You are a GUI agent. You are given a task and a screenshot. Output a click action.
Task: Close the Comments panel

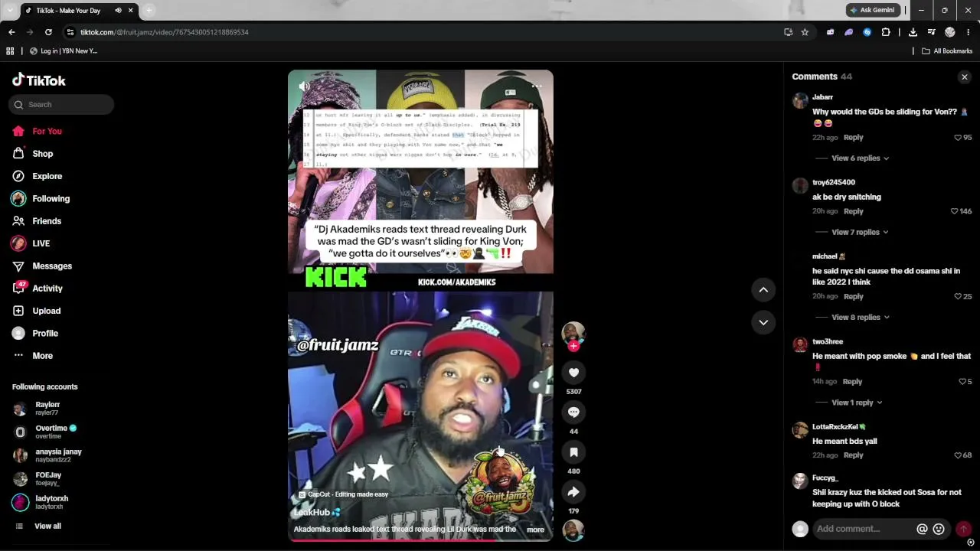point(965,77)
